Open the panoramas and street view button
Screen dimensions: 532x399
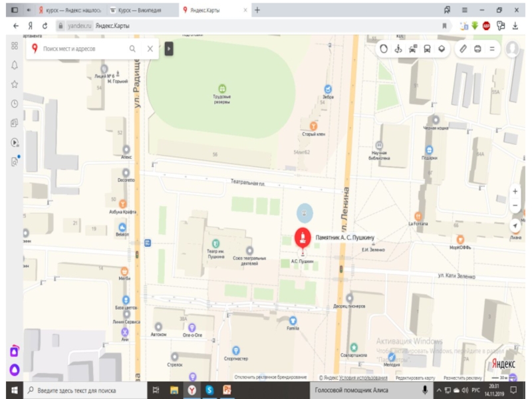398,49
